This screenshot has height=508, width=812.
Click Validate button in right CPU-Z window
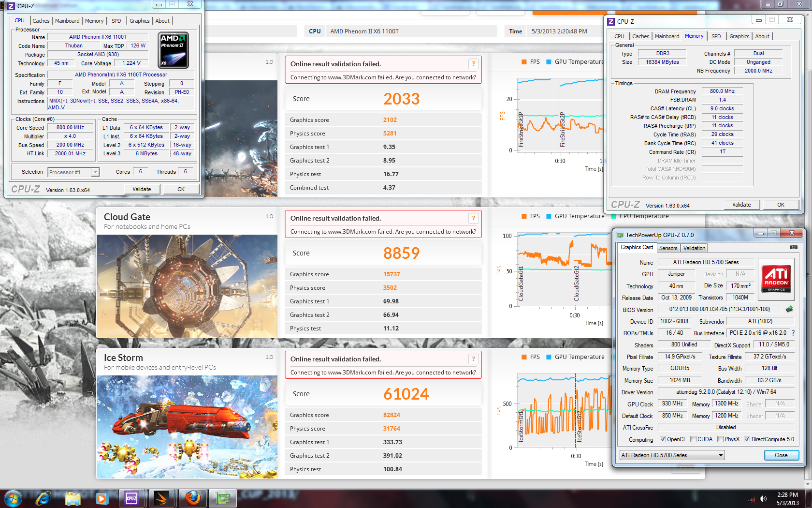click(x=741, y=205)
